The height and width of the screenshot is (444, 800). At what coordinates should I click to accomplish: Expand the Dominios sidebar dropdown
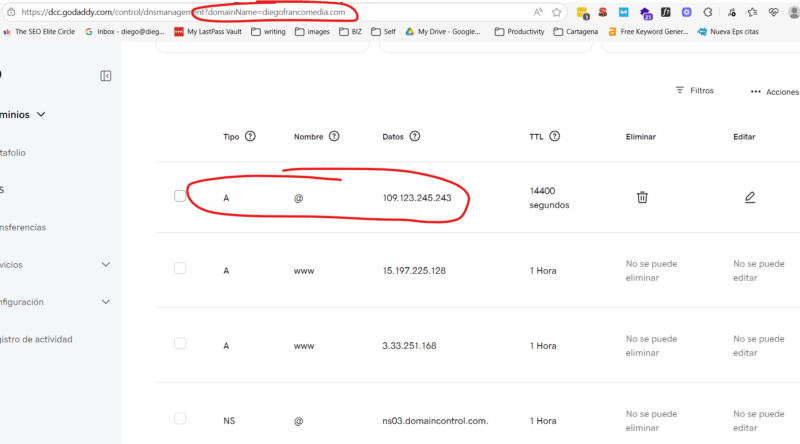coord(41,114)
